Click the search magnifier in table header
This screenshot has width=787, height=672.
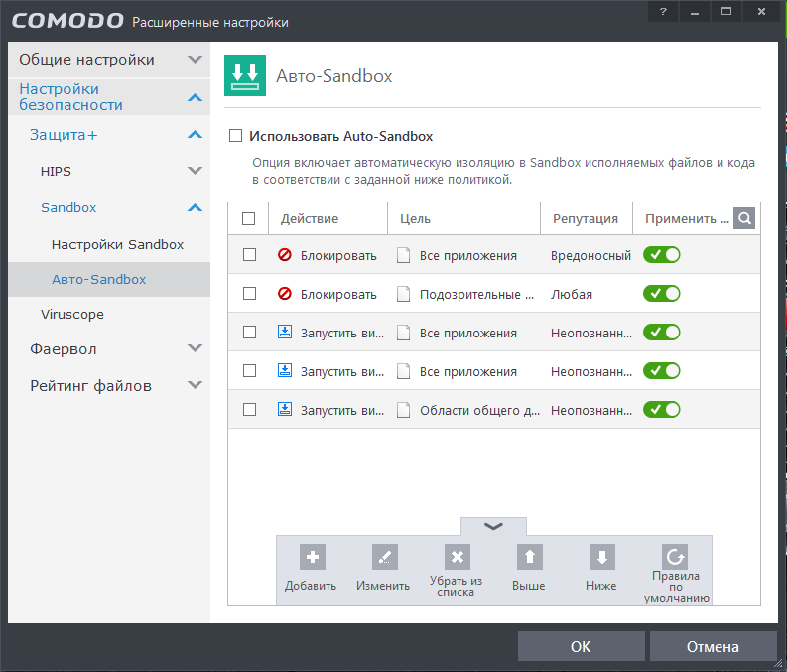(x=744, y=218)
